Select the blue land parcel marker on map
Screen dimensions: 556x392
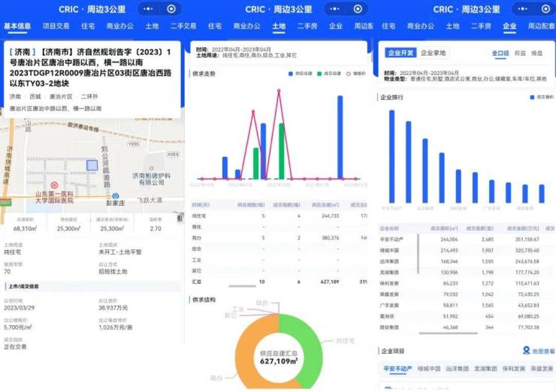pyautogui.click(x=92, y=165)
